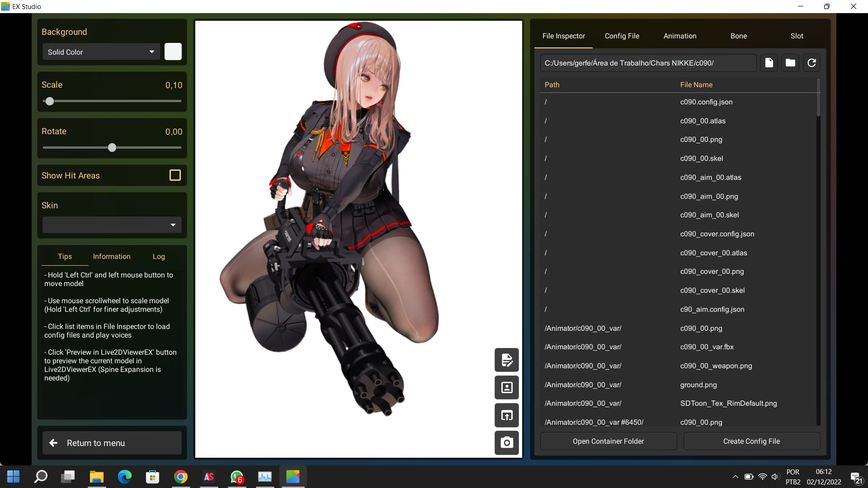Expand the Skin dropdown
Viewport: 868px width, 488px height.
(112, 225)
